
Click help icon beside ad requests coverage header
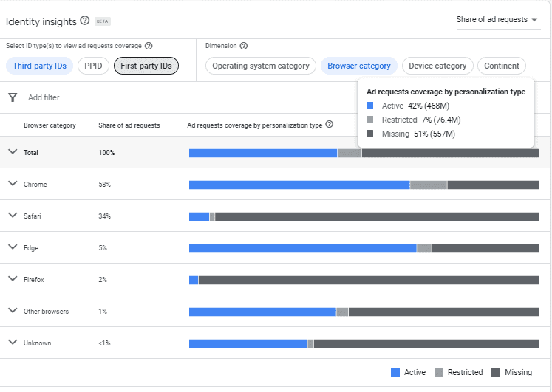pyautogui.click(x=330, y=125)
